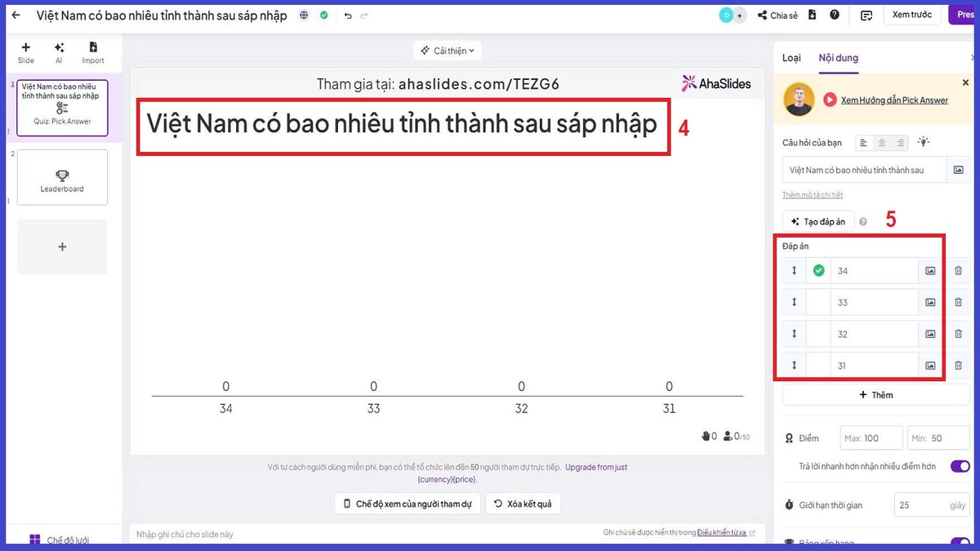Click the empty add-slide plus tile
This screenshot has height=551, width=980.
[62, 247]
